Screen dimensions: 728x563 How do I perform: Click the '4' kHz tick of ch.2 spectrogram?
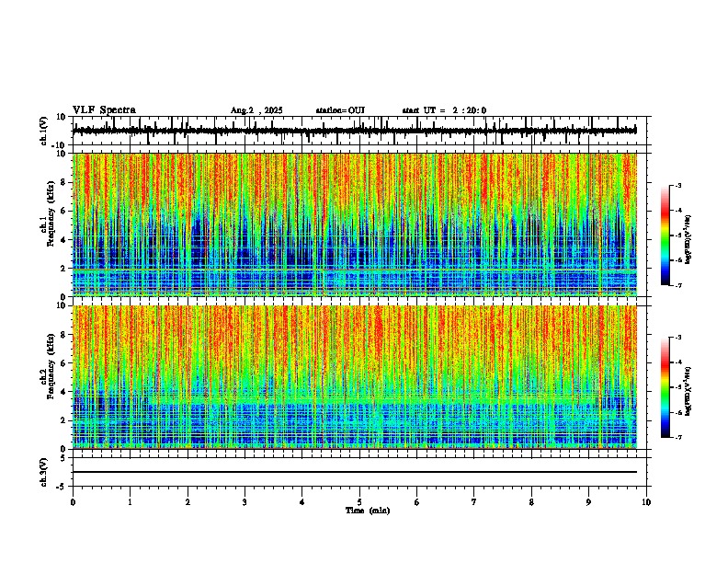click(64, 392)
